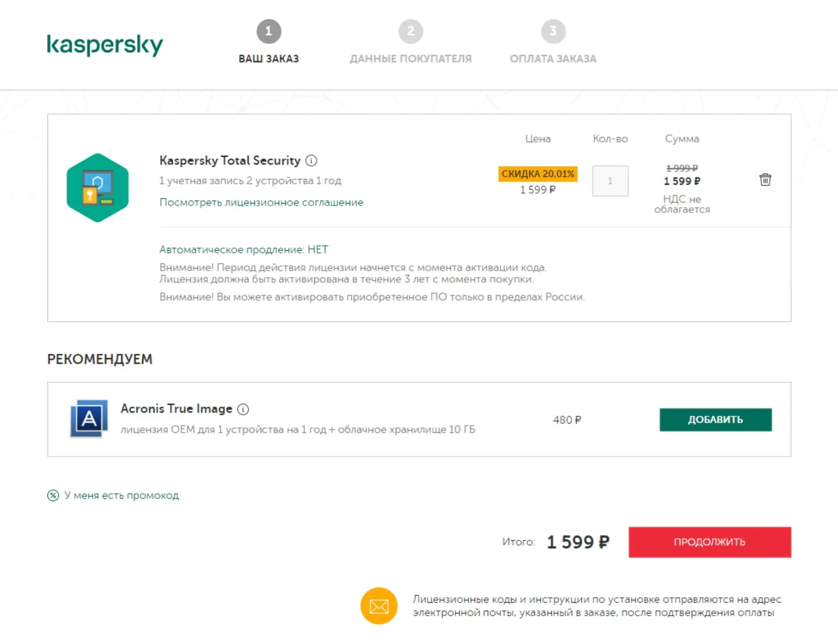Viewport: 838px width, 644px height.
Task: Open info icon next to Kaspersky Total Security
Action: [x=311, y=161]
